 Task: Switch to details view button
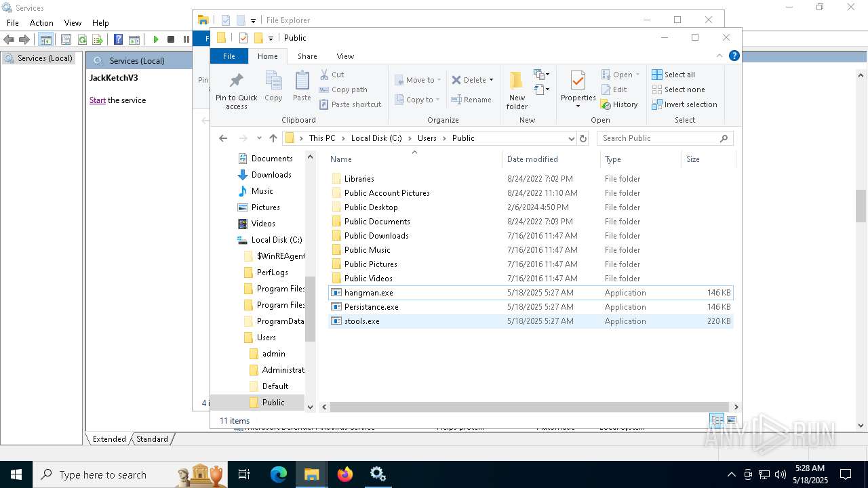coord(717,421)
